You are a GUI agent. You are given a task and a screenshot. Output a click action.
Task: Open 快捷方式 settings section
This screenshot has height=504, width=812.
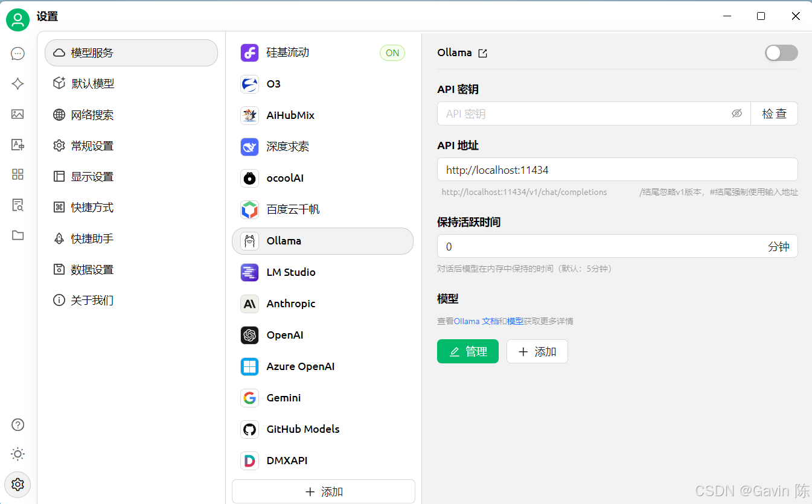click(131, 208)
